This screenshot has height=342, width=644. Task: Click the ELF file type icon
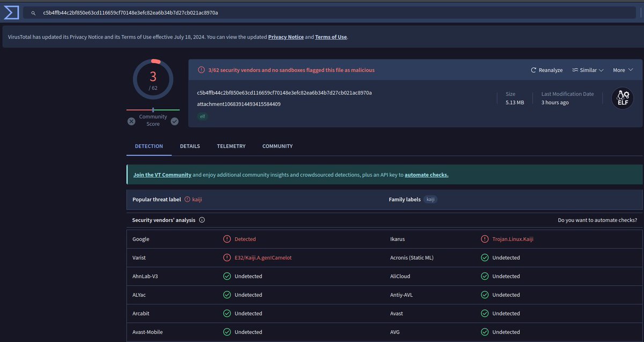[622, 99]
